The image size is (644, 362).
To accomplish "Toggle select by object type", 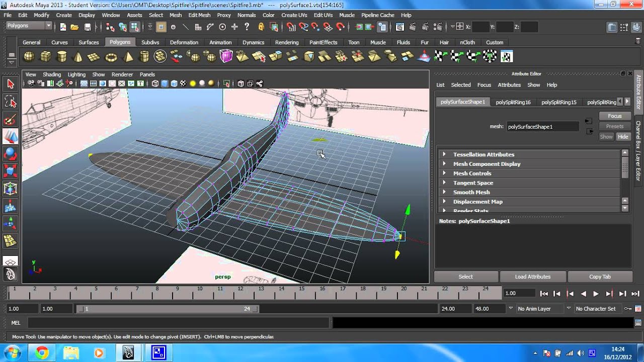I will point(122,27).
